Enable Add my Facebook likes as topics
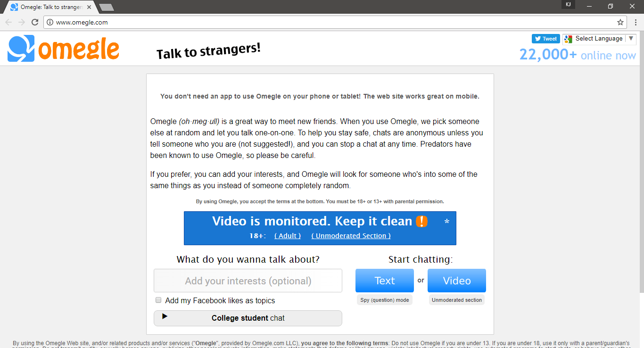The width and height of the screenshot is (644, 348). [158, 300]
